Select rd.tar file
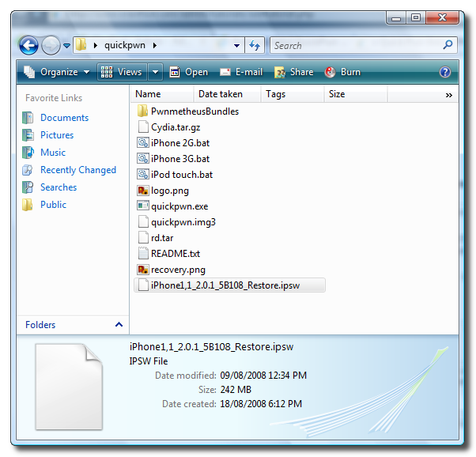Viewport: 476px width, 457px height. [x=162, y=238]
